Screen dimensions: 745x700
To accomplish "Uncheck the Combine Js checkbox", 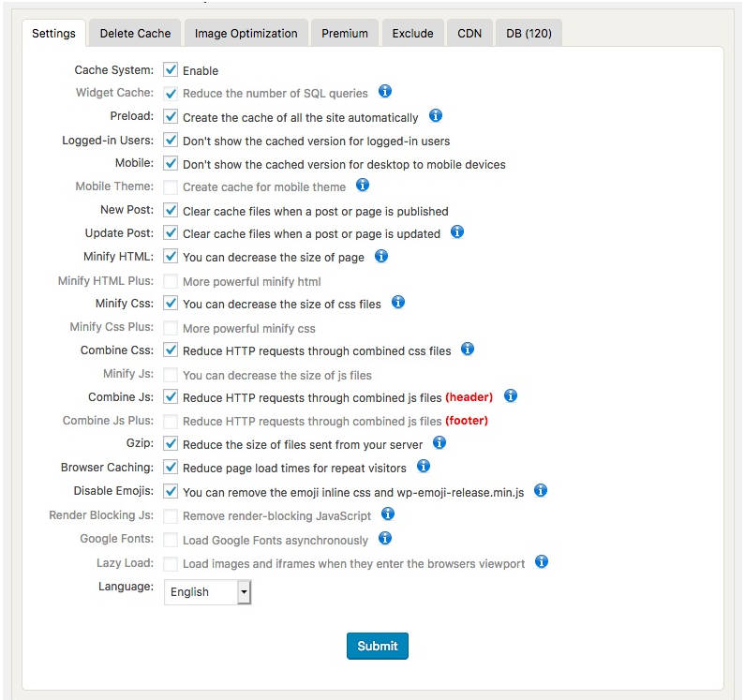I will pyautogui.click(x=171, y=396).
